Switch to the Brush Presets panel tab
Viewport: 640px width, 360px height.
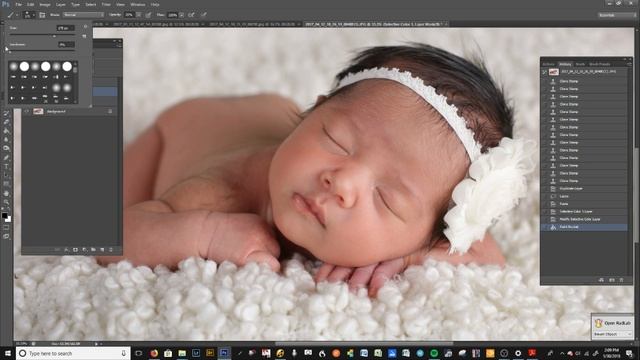pos(600,64)
